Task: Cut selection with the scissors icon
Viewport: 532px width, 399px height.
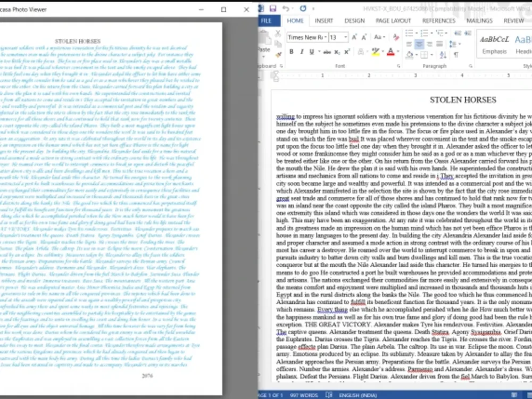Action: point(278,33)
